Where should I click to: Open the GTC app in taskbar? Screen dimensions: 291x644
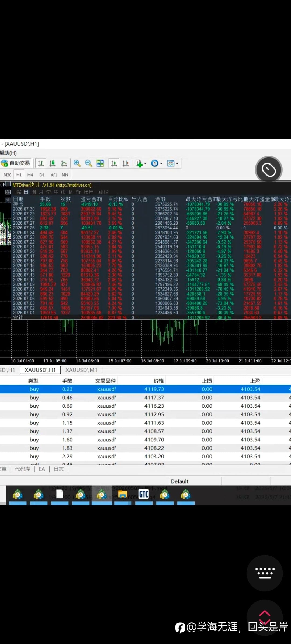coord(144,495)
